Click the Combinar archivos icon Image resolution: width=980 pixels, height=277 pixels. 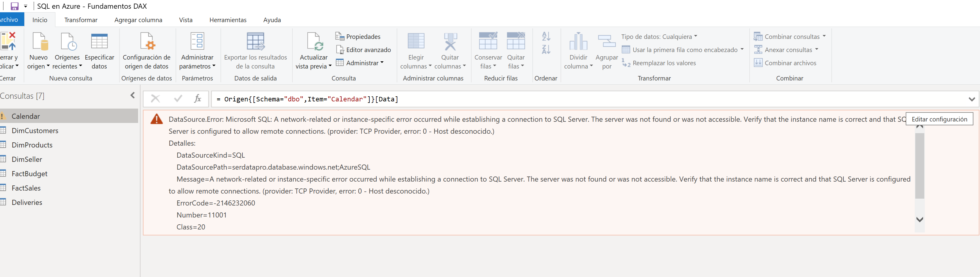(758, 63)
